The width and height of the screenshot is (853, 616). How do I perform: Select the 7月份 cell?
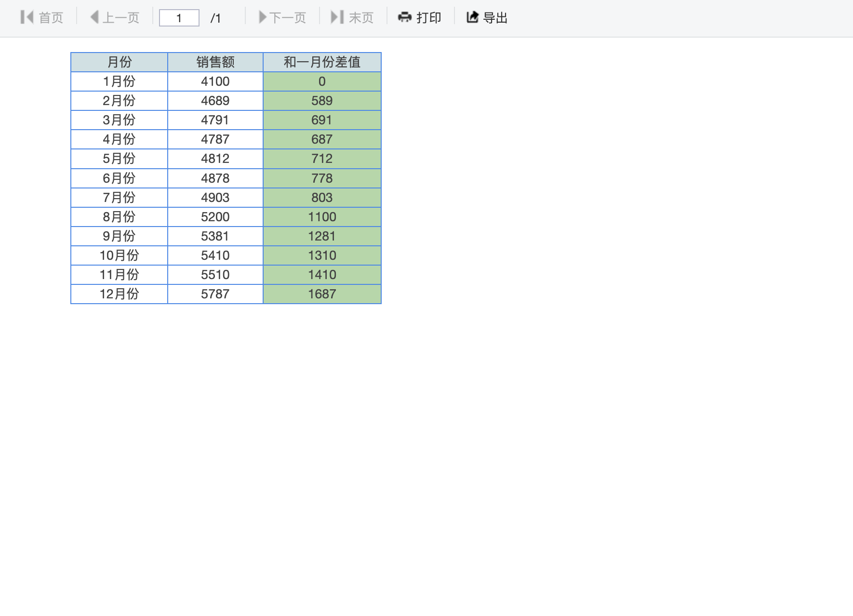[119, 198]
